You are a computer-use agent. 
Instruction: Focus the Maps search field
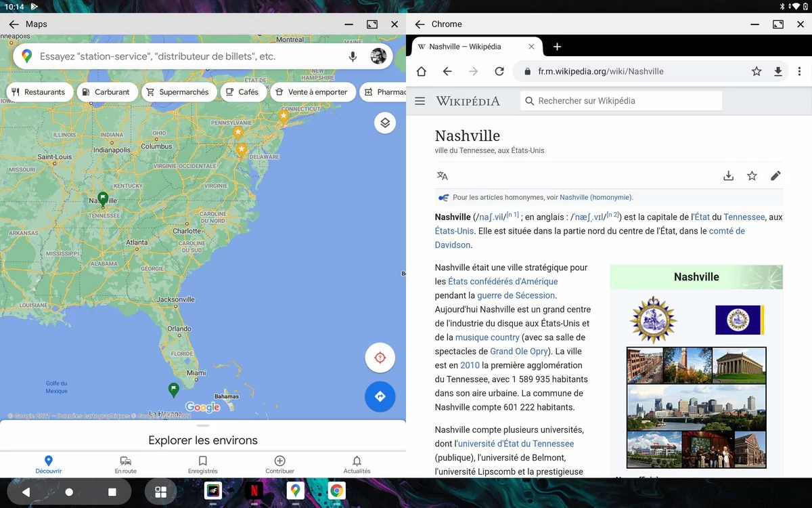(x=189, y=57)
